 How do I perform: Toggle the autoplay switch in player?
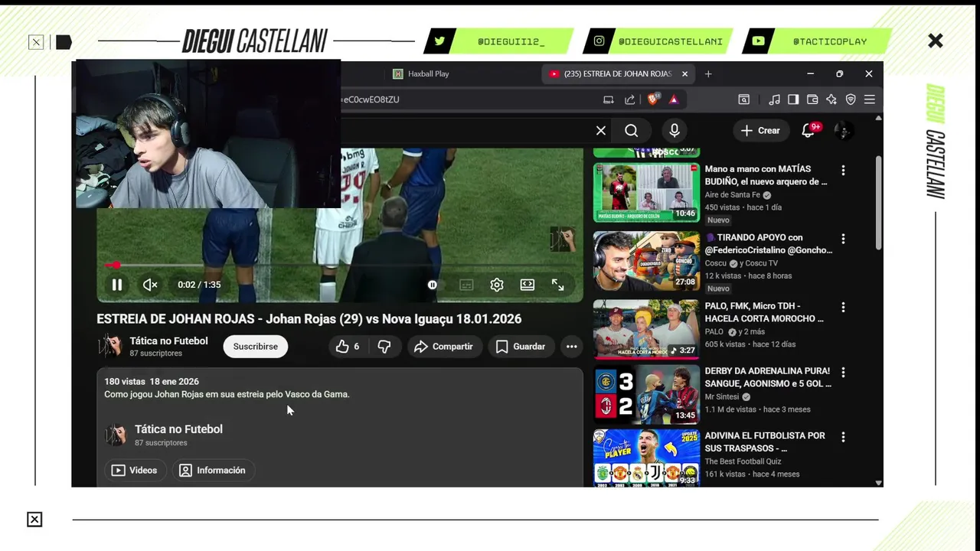(433, 285)
